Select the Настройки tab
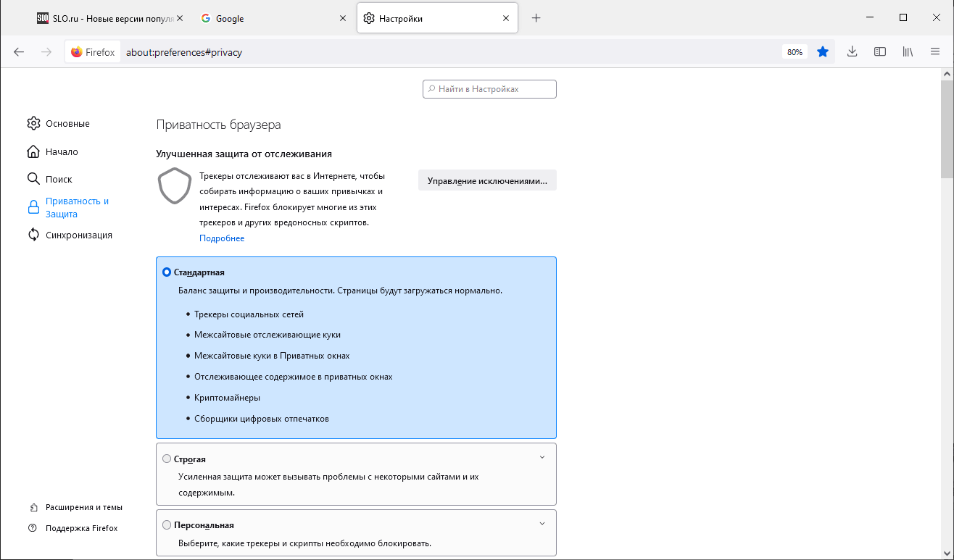The height and width of the screenshot is (560, 954). [x=437, y=19]
